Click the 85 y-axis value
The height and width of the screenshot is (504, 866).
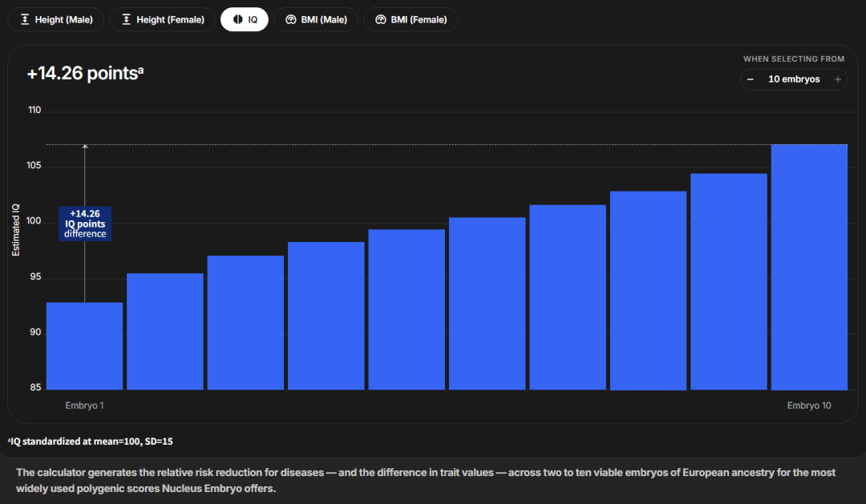(x=34, y=387)
